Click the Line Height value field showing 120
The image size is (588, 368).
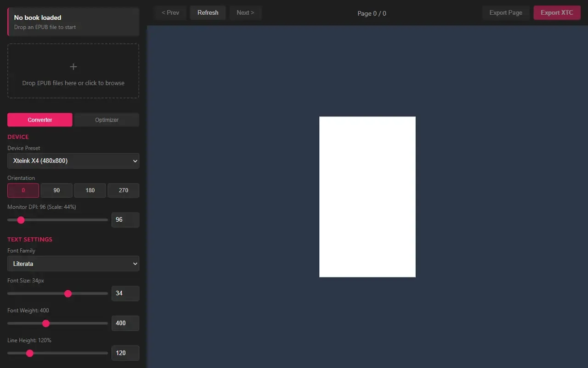pyautogui.click(x=125, y=353)
